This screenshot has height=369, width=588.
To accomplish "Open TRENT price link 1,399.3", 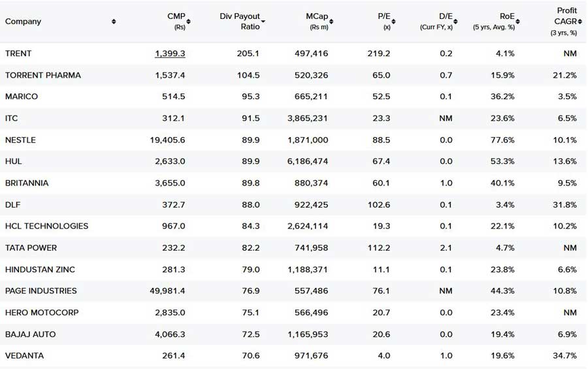I will pos(170,54).
